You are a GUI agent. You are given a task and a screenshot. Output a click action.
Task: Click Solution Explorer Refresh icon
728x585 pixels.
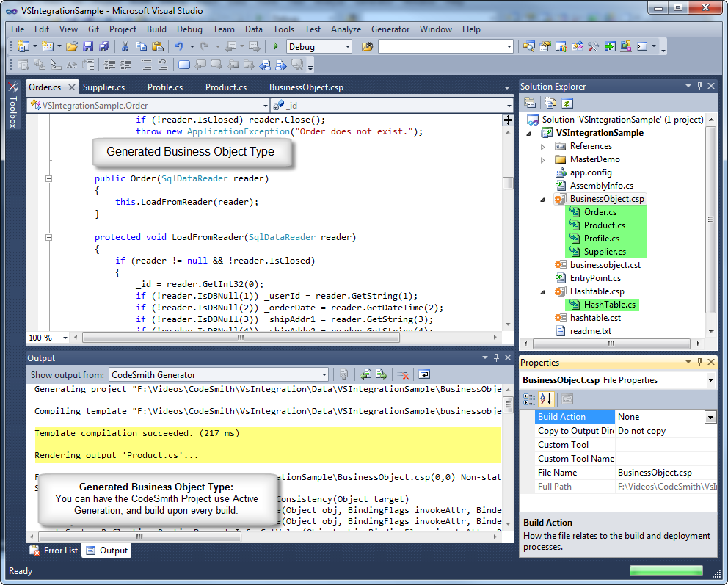[x=567, y=103]
